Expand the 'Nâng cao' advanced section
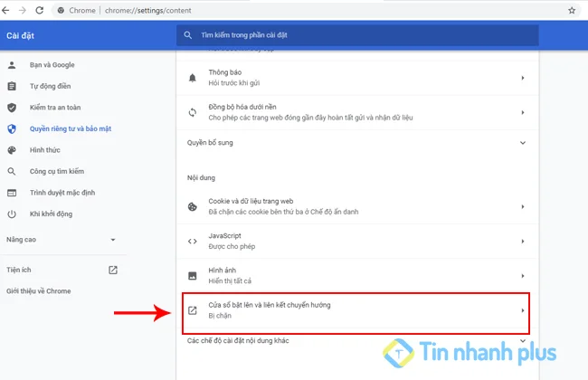The image size is (588, 380). point(21,240)
